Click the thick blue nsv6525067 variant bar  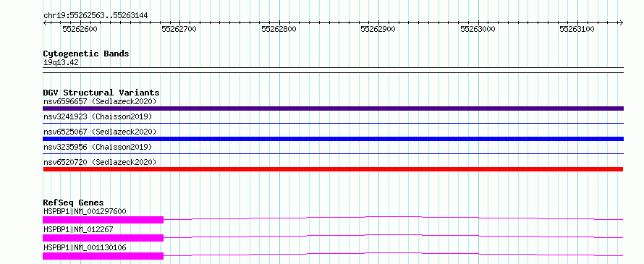pyautogui.click(x=333, y=139)
